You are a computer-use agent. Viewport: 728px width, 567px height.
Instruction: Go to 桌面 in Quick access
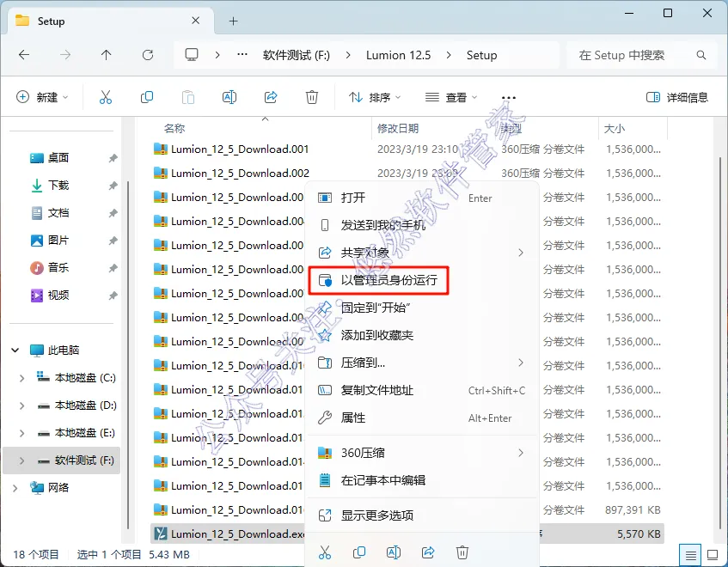[x=58, y=158]
